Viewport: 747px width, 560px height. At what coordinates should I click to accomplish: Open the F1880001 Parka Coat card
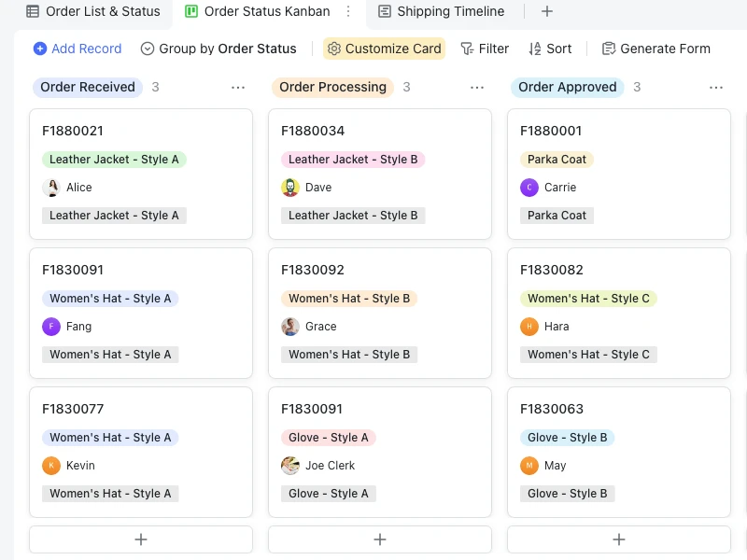pos(618,131)
